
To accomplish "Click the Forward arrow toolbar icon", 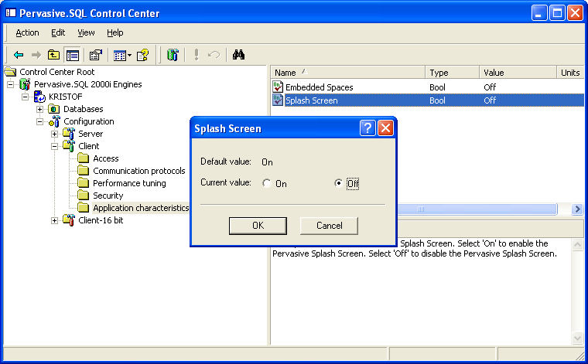I will pyautogui.click(x=36, y=55).
